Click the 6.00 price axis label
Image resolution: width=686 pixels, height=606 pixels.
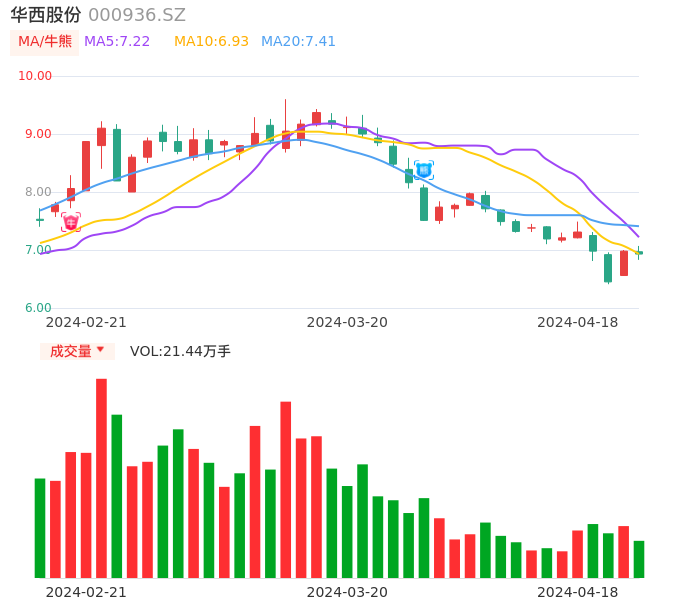pyautogui.click(x=38, y=308)
